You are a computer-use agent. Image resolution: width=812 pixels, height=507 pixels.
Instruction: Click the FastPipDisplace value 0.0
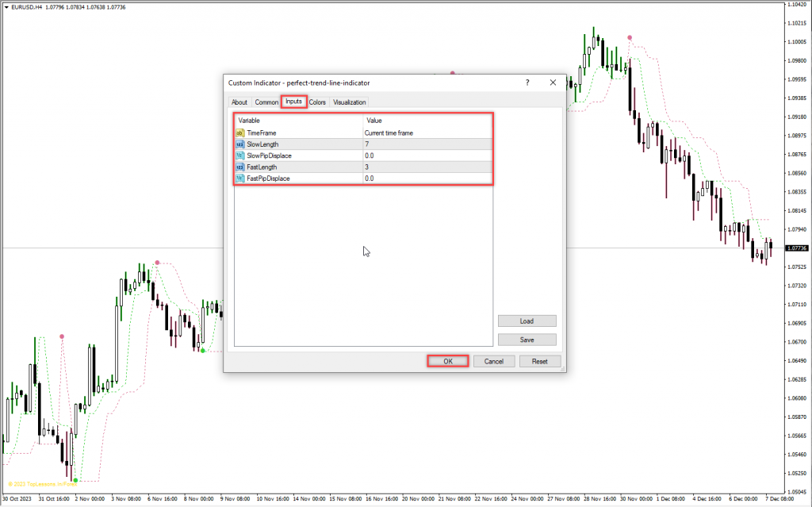427,179
